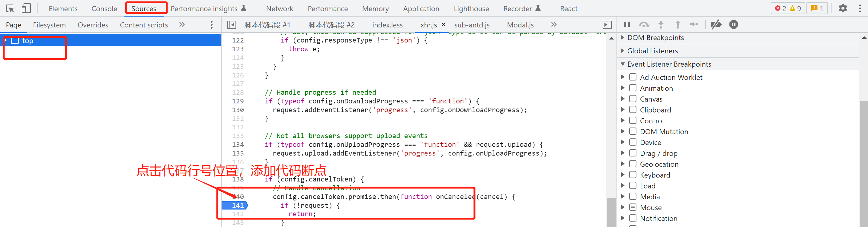The width and height of the screenshot is (868, 227).
Task: Enable Control event breakpoints checkbox
Action: click(x=633, y=120)
